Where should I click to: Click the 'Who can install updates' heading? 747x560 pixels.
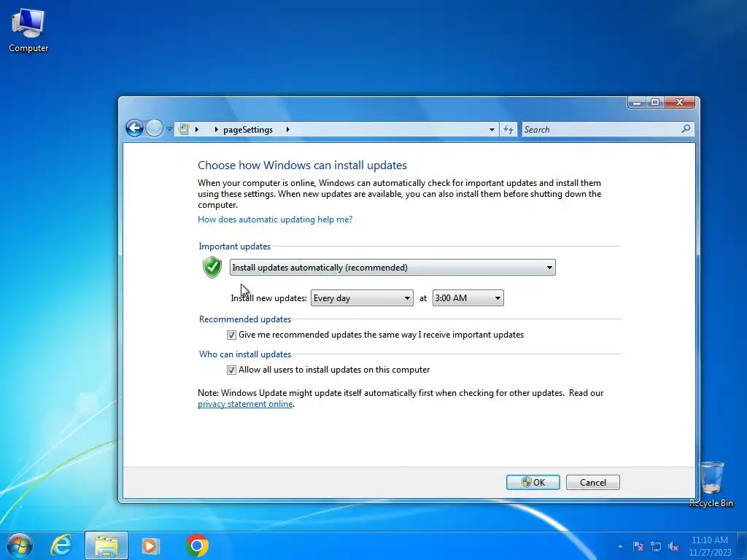[x=245, y=354]
